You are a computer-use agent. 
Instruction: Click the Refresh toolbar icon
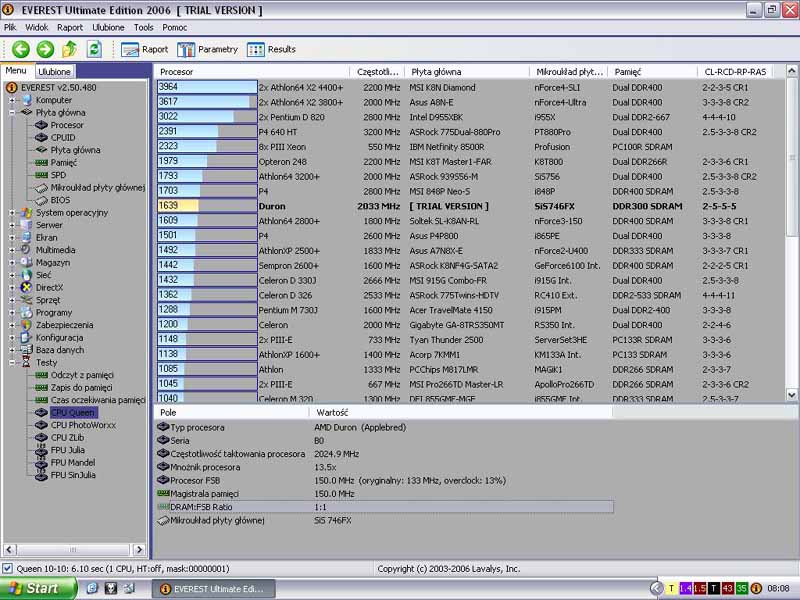coord(94,49)
